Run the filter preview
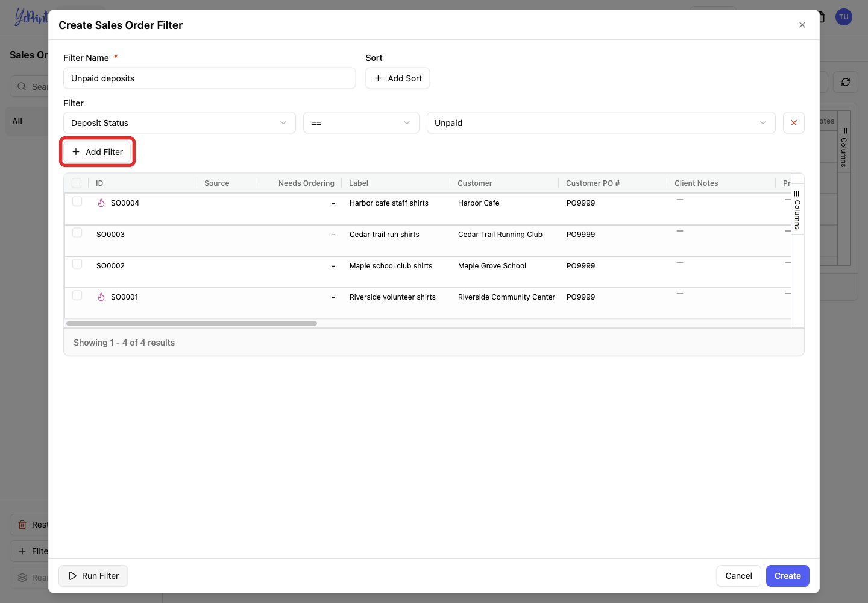868x603 pixels. [x=93, y=576]
